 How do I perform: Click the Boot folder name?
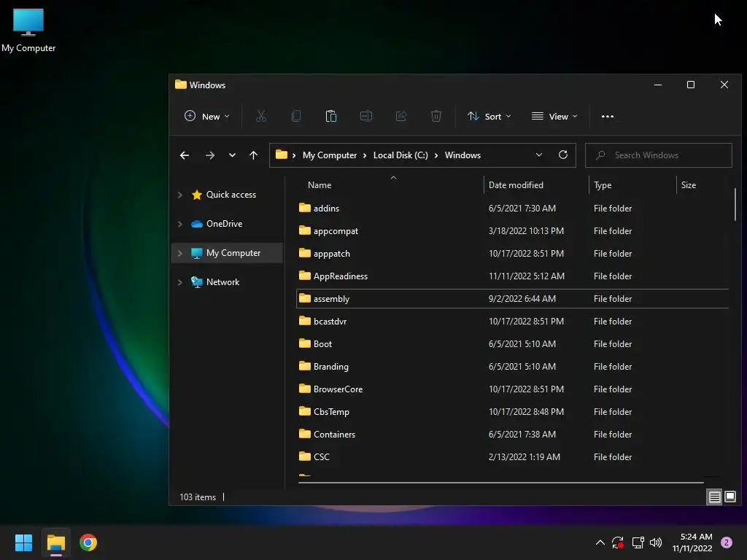point(322,344)
